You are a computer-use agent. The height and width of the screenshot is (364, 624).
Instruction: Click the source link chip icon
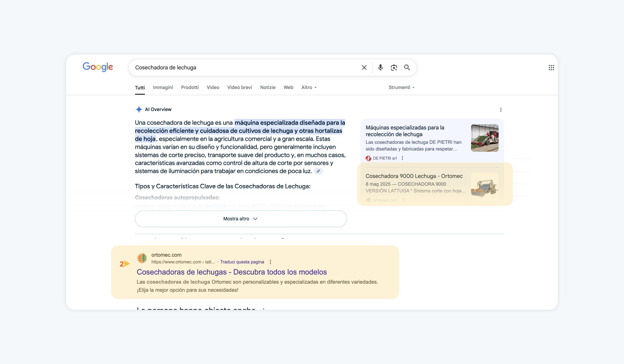pos(318,171)
